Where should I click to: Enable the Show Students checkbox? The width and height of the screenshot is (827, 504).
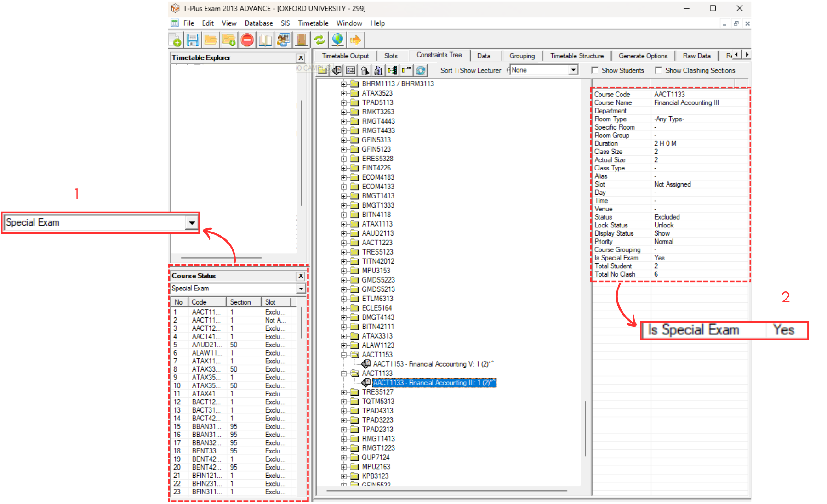coord(595,70)
